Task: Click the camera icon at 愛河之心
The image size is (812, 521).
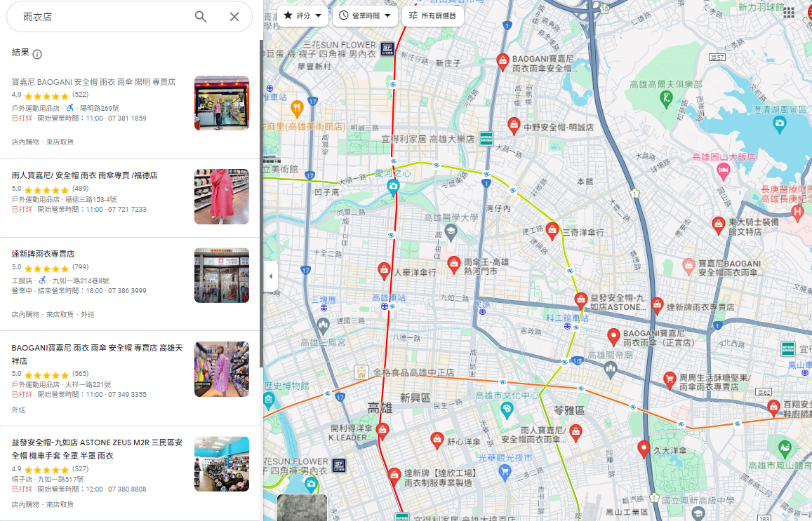Action: (394, 187)
